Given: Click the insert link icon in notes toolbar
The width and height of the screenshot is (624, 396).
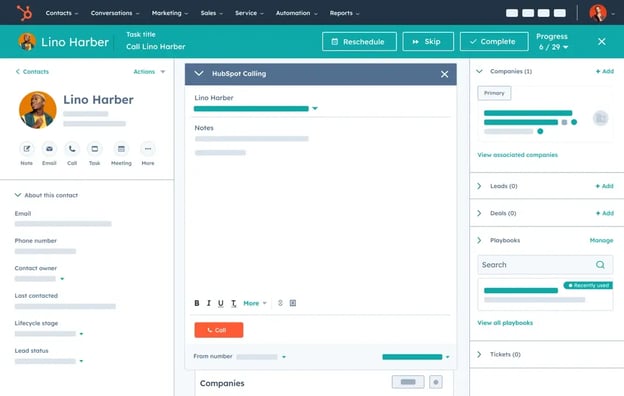Looking at the screenshot, I should coord(280,303).
